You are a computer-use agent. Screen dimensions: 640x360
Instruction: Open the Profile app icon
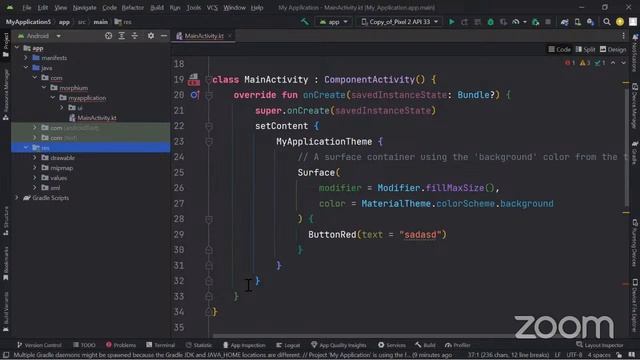point(516,22)
